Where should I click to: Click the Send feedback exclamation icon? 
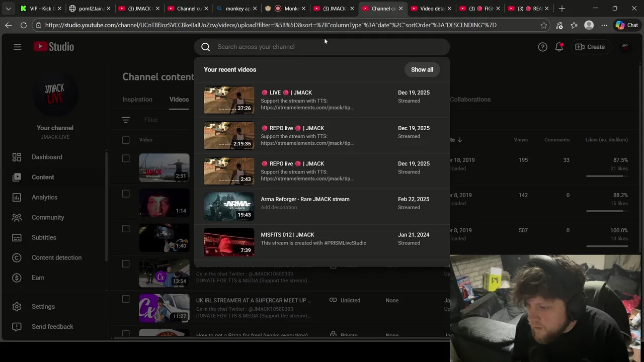point(17,326)
